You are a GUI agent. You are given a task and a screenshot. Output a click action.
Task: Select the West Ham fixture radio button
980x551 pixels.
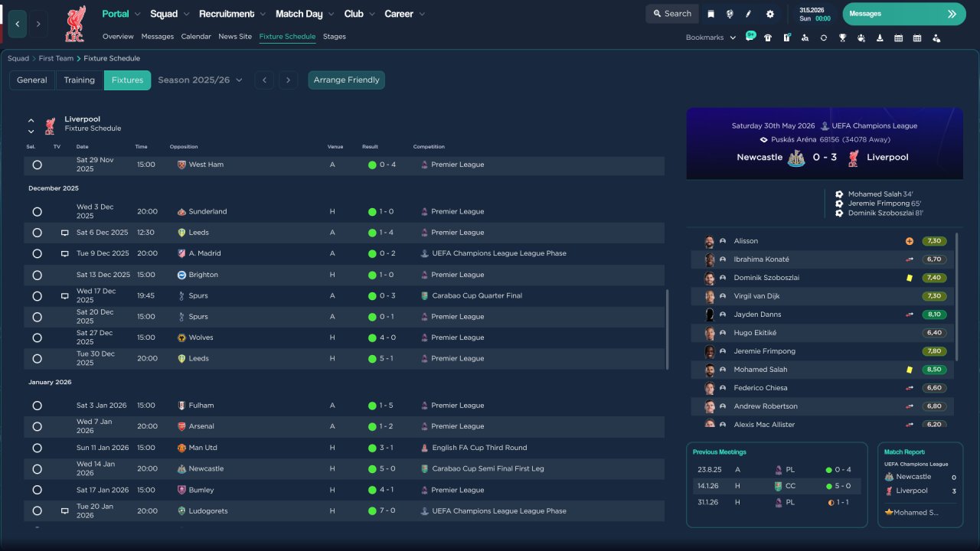pos(37,165)
